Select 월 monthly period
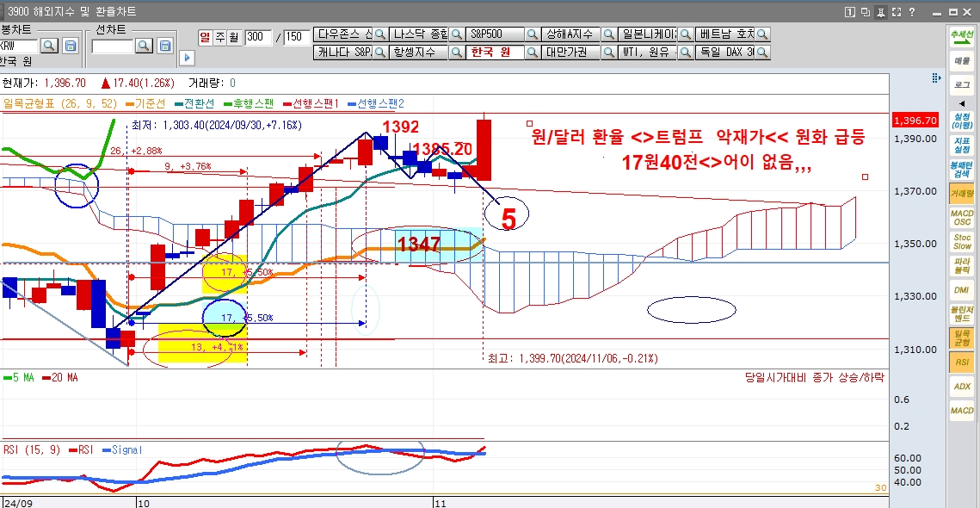Viewport: 980px width, 508px height. point(234,37)
